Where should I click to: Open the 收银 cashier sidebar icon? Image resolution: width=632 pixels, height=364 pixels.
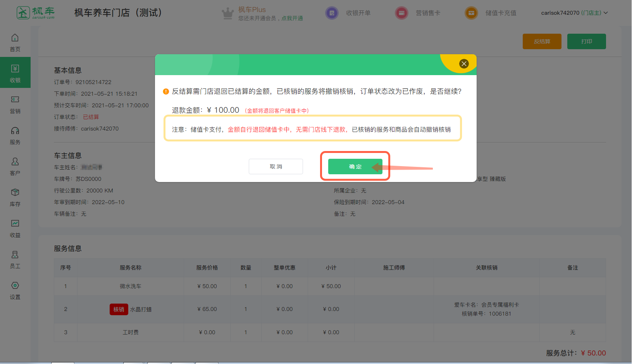15,69
